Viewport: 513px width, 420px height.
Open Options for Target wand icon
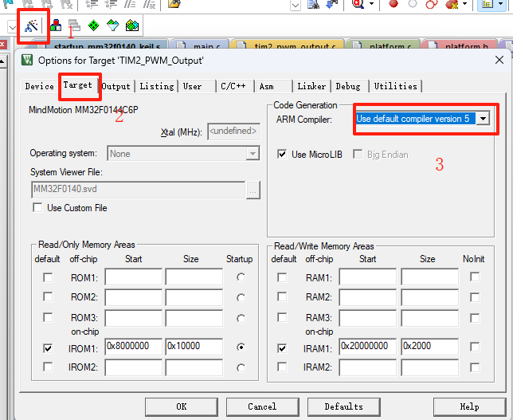(x=31, y=26)
